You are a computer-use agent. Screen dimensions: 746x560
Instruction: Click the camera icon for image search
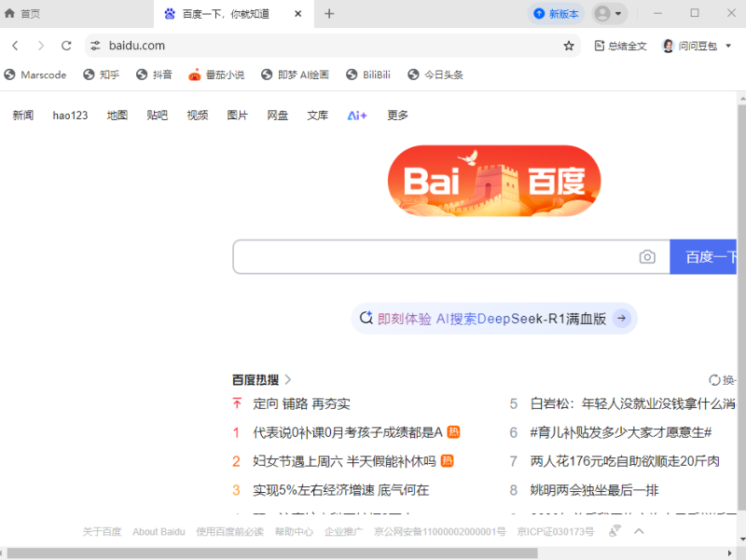coord(647,256)
